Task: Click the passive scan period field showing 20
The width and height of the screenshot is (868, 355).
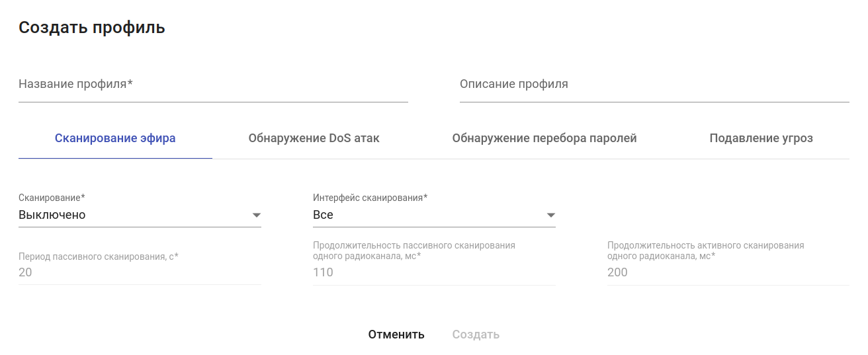Action: pyautogui.click(x=140, y=272)
